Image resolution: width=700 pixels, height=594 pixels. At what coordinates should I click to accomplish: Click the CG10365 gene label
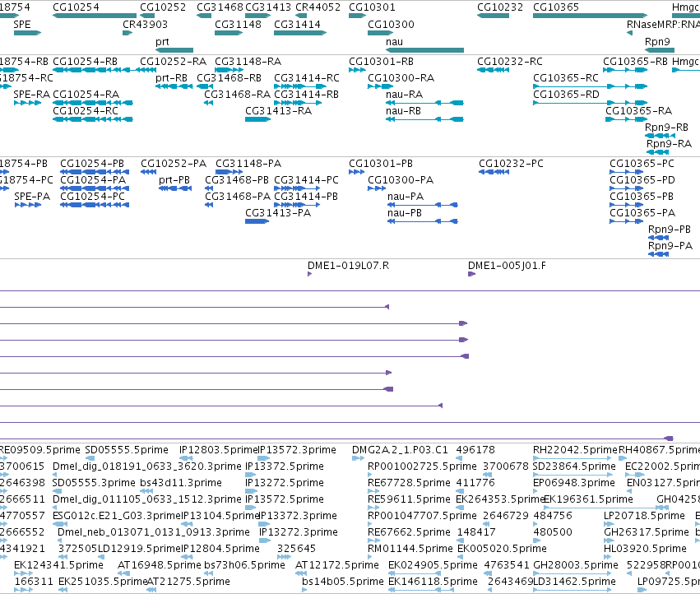click(556, 7)
